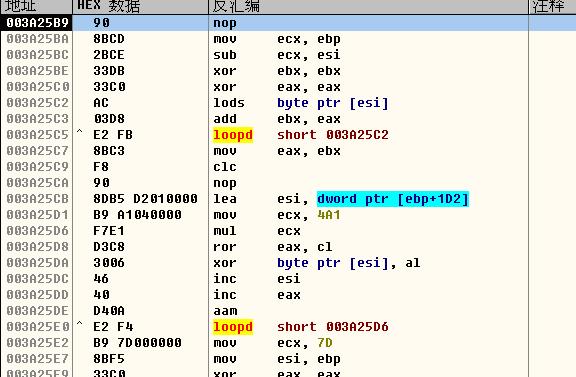Click hex bytes D40A
Screen dimensions: 576x377
pos(109,311)
